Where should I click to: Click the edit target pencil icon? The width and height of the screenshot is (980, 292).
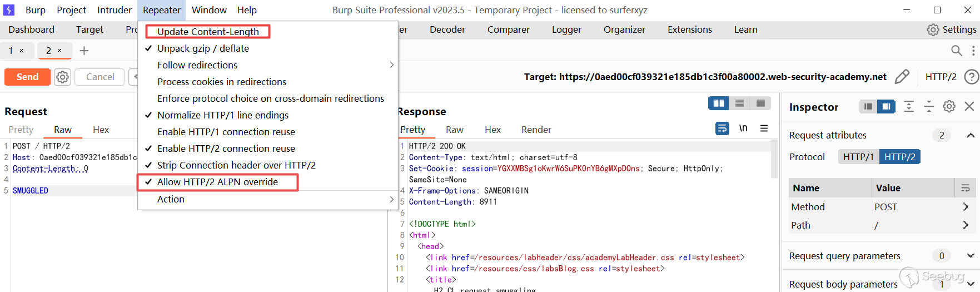pyautogui.click(x=902, y=77)
